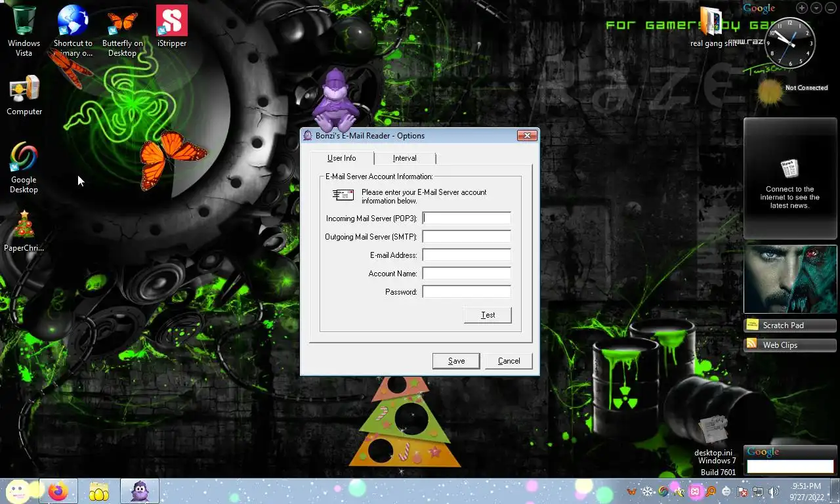This screenshot has height=504, width=840.
Task: Click the Google sidebar add gadget plus button
Action: click(x=802, y=8)
